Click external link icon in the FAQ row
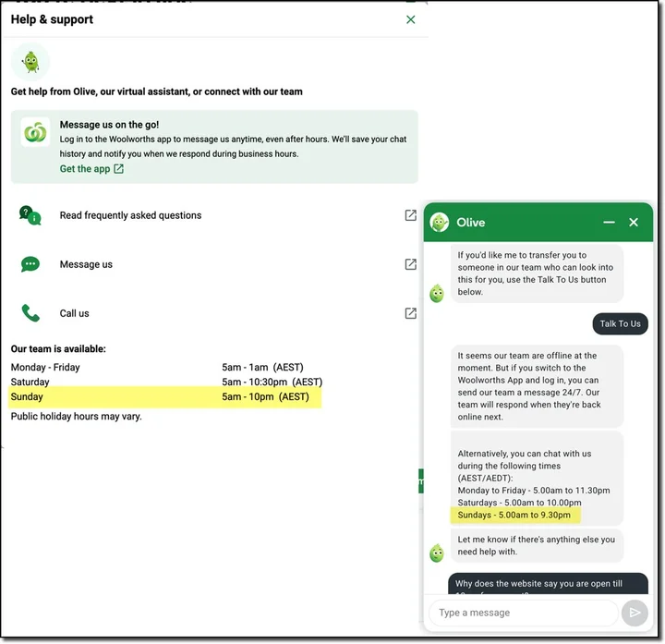Viewport: 665px width, 644px height. click(411, 215)
